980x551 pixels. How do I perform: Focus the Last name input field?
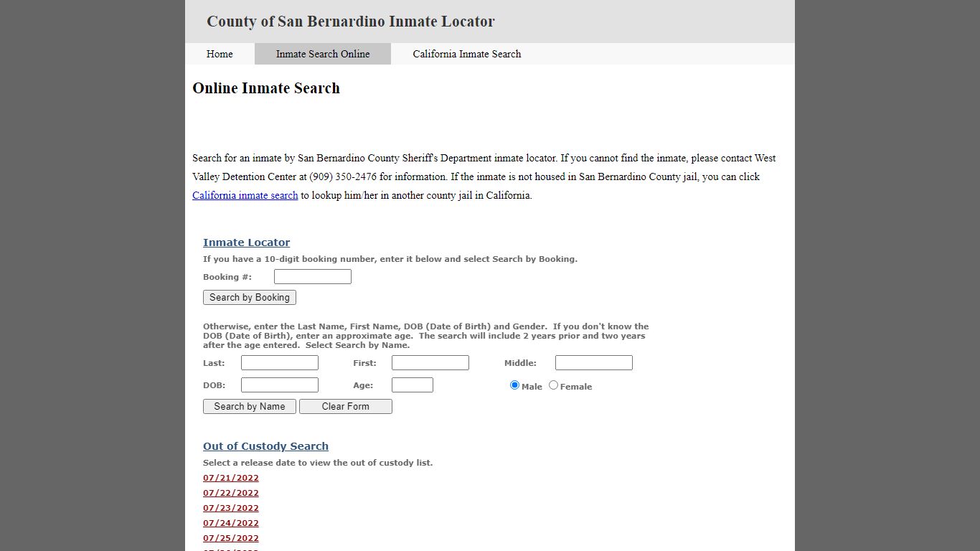(280, 363)
